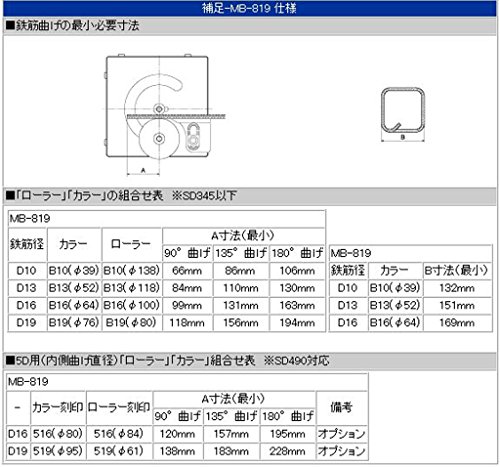The width and height of the screenshot is (500, 467).
Task: Click the rebar bender machine diagram
Action: pyautogui.click(x=164, y=114)
